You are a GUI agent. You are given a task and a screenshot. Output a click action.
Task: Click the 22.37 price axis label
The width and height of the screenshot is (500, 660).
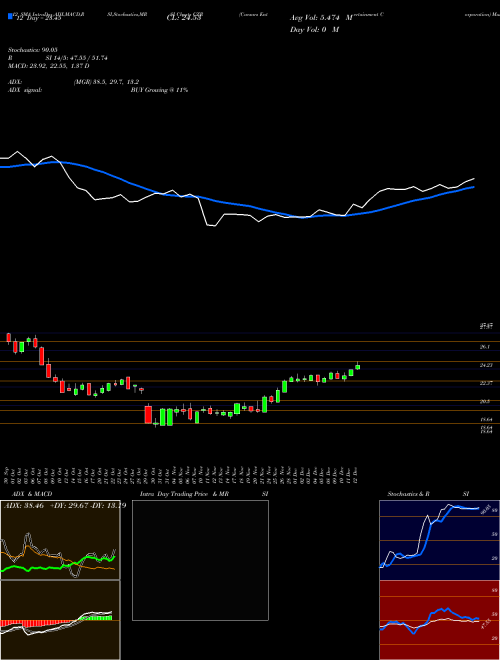(486, 383)
